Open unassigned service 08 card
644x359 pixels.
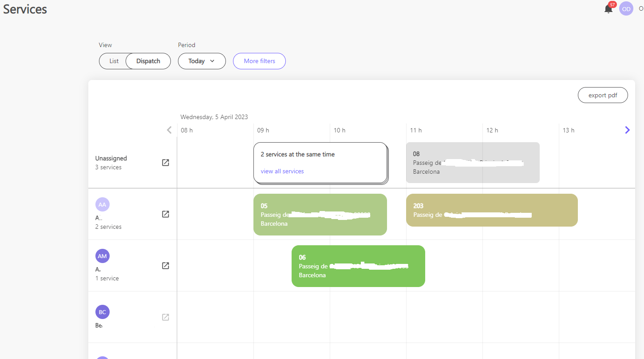pos(473,163)
